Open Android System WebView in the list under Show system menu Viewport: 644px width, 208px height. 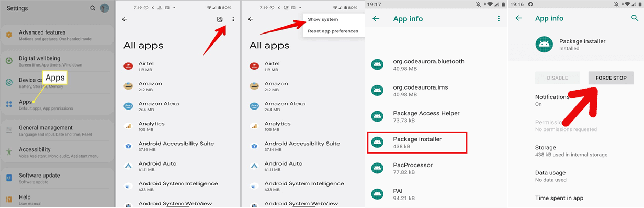(x=303, y=203)
